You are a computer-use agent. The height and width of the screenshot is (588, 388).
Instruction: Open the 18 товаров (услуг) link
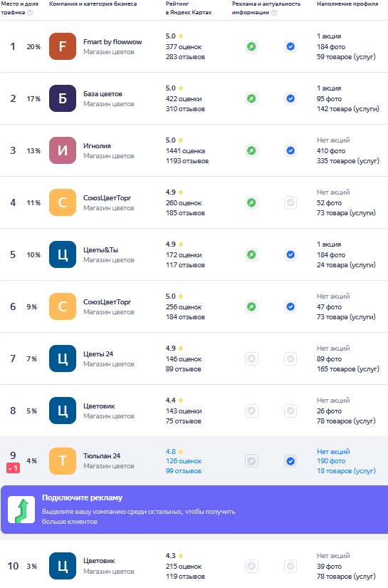click(x=346, y=471)
